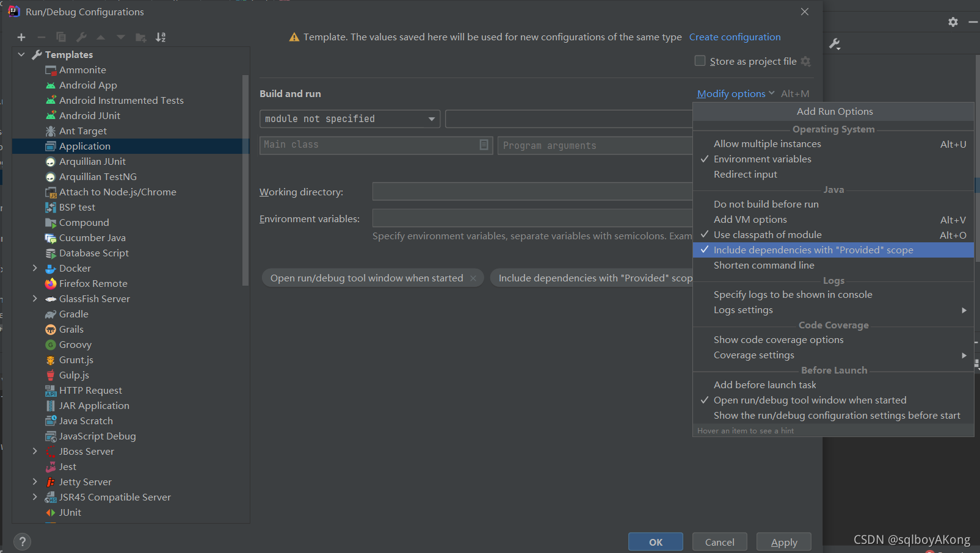Click the Add New Configuration plus icon
Screen dimensions: 980x553
coord(21,37)
